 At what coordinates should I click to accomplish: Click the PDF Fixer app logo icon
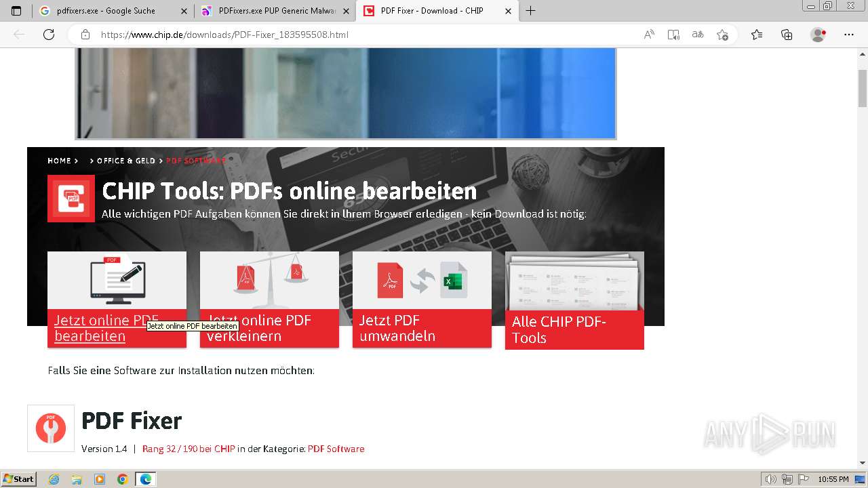pos(51,428)
